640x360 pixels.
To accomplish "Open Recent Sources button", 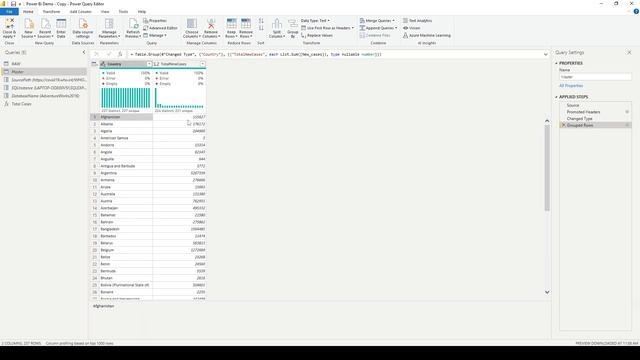I will click(45, 28).
